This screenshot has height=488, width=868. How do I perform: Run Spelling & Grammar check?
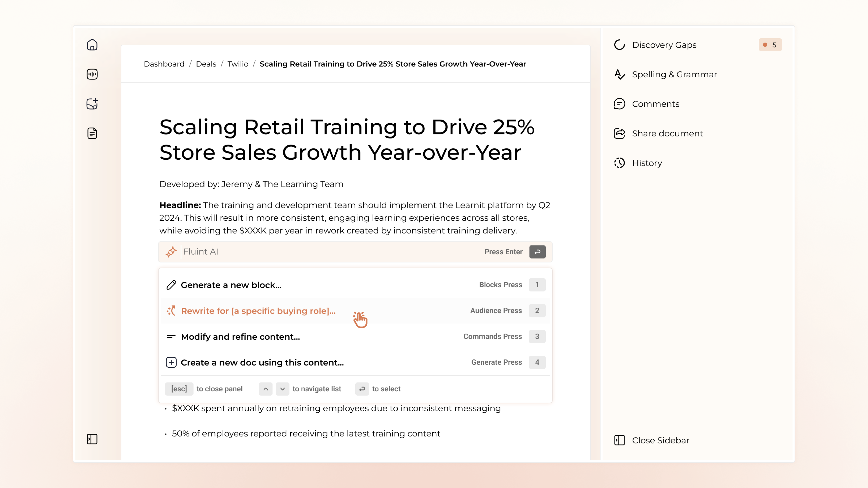coord(674,74)
